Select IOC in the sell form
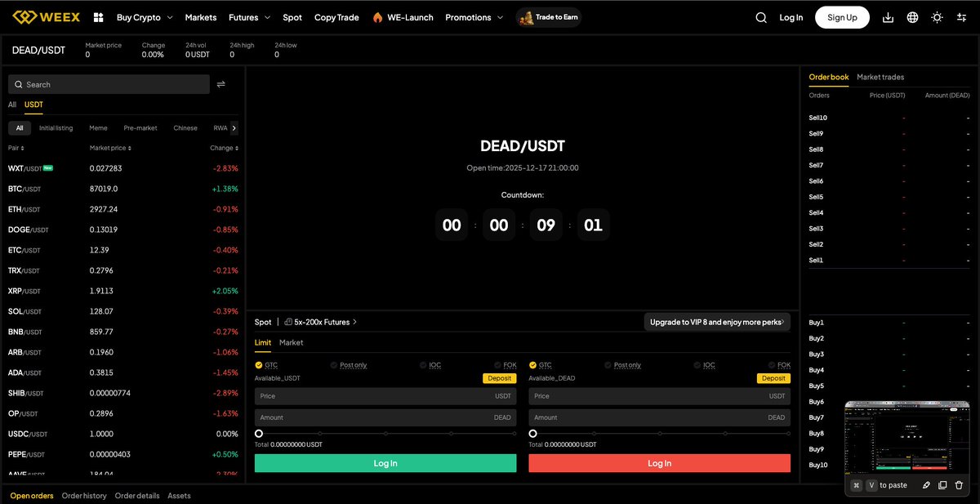 pos(705,365)
